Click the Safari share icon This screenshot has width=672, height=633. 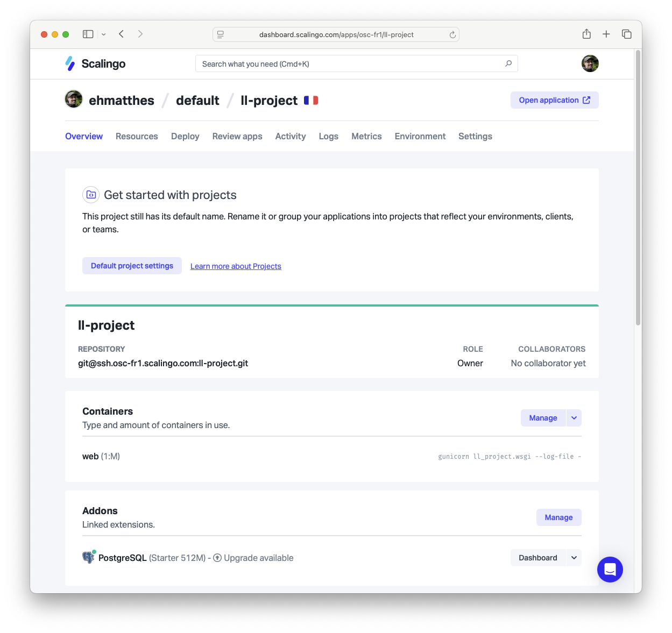coord(586,34)
